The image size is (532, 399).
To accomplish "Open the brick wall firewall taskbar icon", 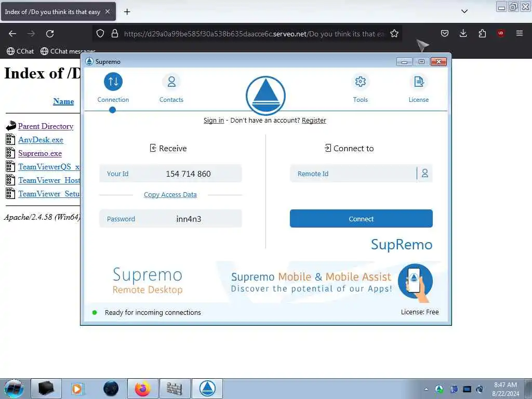I will tap(175, 389).
